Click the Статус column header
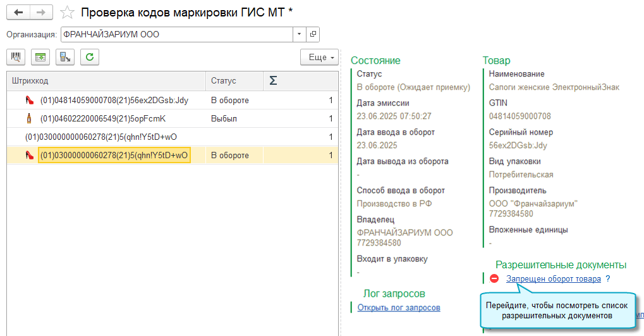 pos(234,80)
